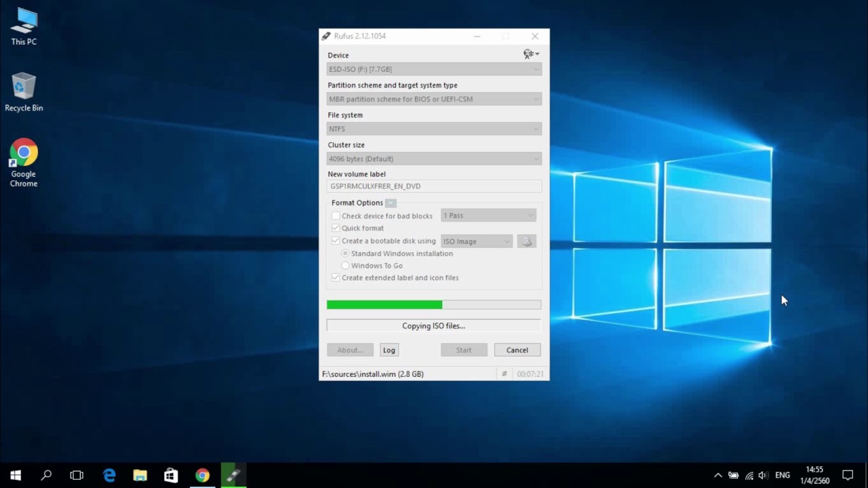
Task: Toggle Create extended label and icon files
Action: 336,278
